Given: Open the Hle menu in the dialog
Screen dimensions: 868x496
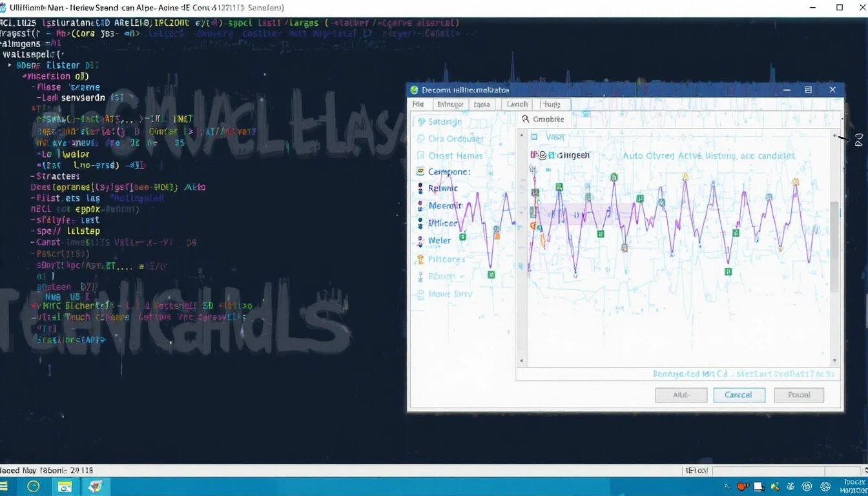Looking at the screenshot, I should coord(418,104).
